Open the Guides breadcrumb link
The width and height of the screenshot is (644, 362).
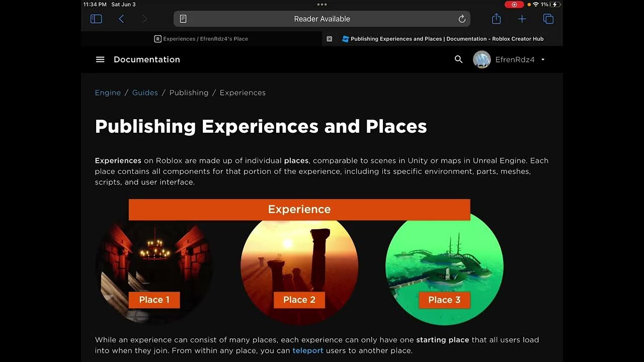145,93
